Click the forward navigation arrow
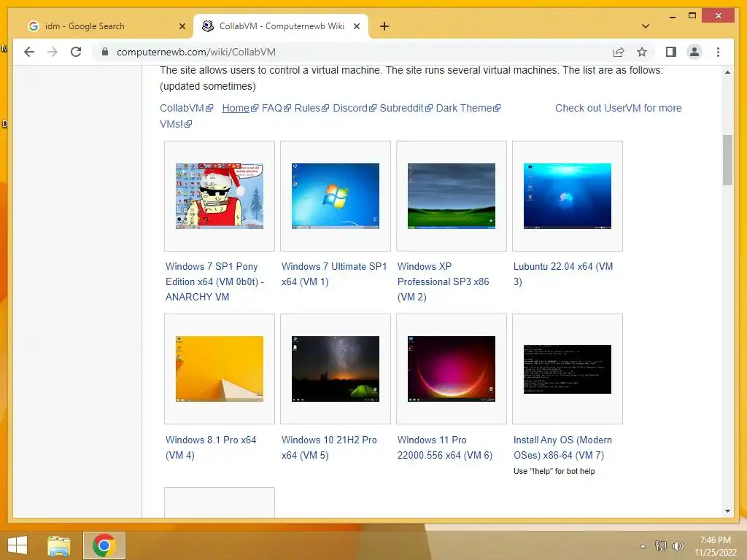Image resolution: width=747 pixels, height=560 pixels. coord(53,52)
